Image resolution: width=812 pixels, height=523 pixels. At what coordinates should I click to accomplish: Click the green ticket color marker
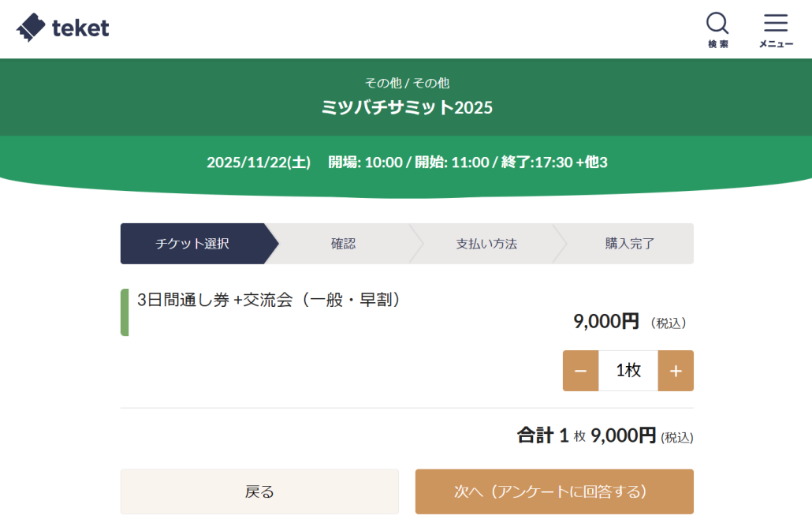pos(125,312)
